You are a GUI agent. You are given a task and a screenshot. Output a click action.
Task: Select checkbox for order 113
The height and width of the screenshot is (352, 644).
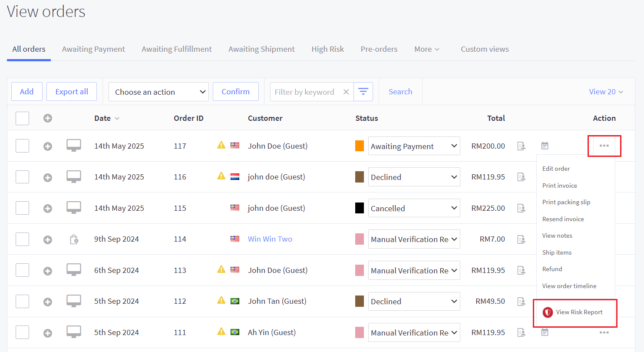pyautogui.click(x=22, y=270)
